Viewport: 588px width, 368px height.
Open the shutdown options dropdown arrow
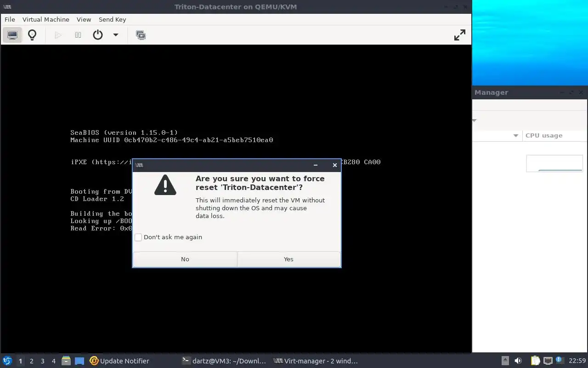coord(116,35)
